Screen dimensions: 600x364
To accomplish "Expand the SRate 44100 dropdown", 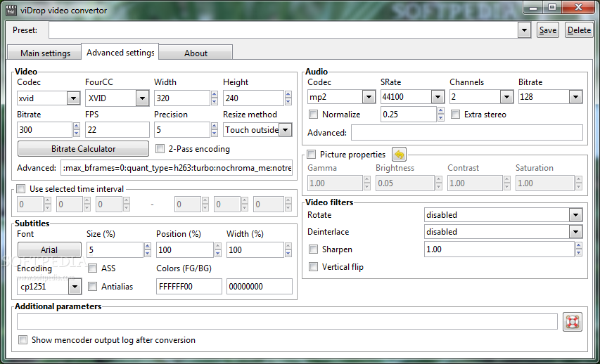I will pyautogui.click(x=438, y=97).
